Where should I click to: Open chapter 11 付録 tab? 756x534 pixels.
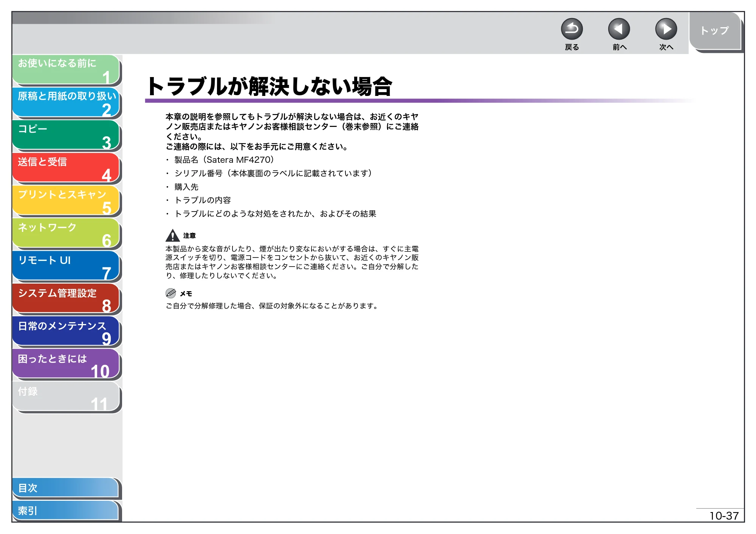(66, 397)
